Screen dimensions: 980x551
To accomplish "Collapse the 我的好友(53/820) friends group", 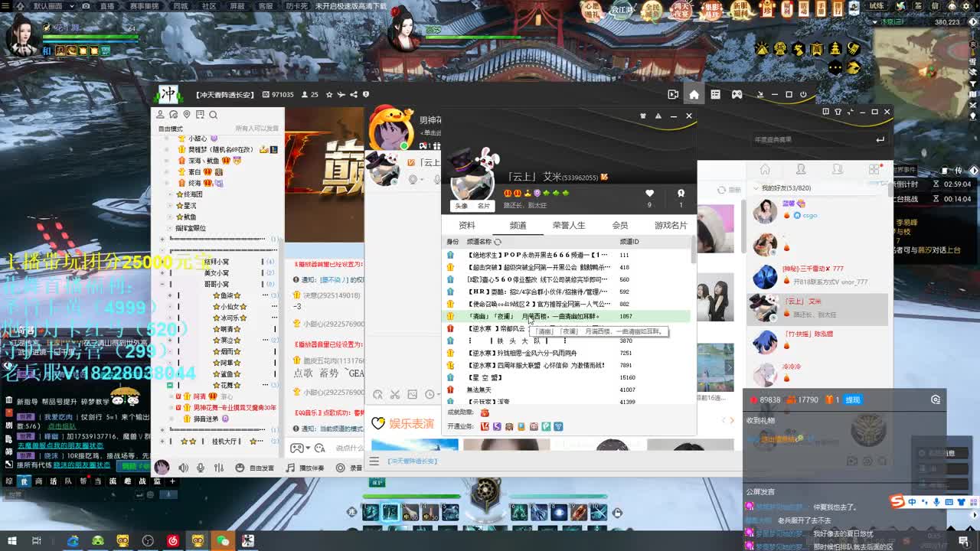I will (x=756, y=188).
